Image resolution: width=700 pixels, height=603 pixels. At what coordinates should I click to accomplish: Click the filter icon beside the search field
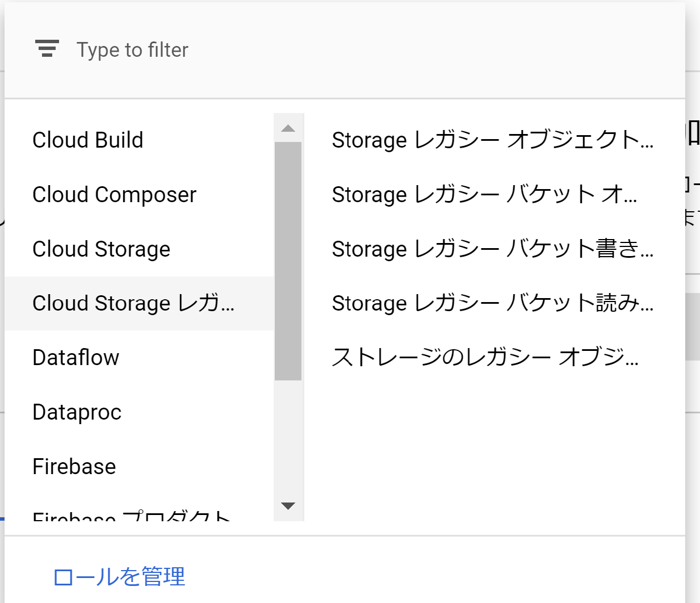tap(47, 48)
